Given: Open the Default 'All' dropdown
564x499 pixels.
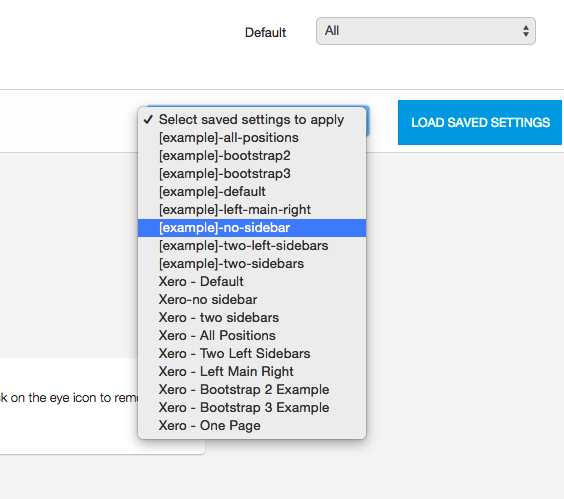Looking at the screenshot, I should tap(426, 31).
